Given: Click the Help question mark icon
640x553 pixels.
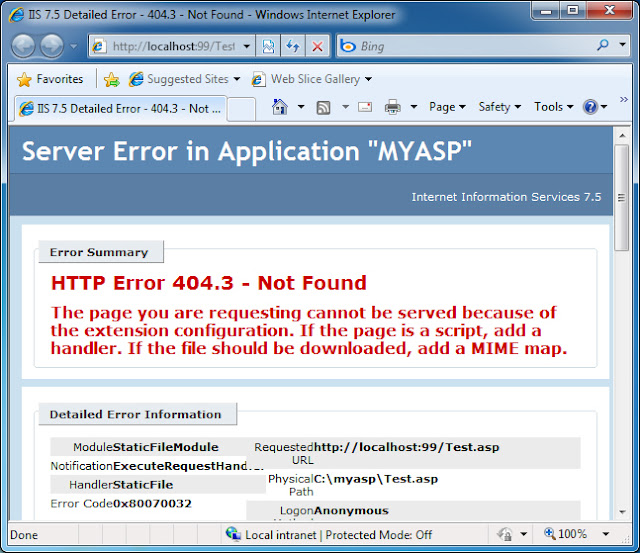Looking at the screenshot, I should [x=591, y=107].
